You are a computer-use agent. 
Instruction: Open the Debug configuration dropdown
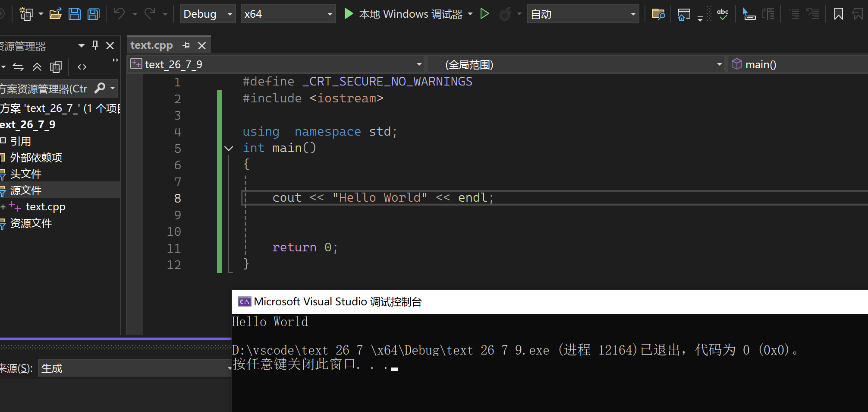click(208, 14)
